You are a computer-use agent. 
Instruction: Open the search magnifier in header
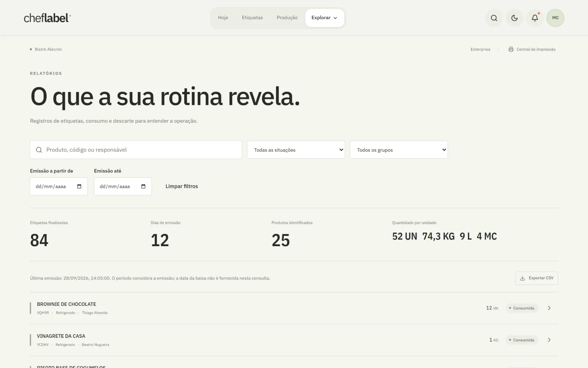[494, 18]
